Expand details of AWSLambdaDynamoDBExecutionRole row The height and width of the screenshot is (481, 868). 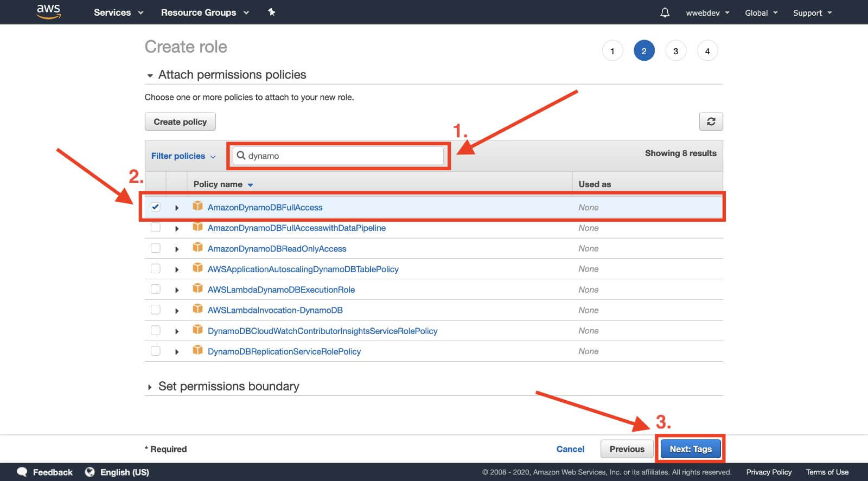(177, 290)
